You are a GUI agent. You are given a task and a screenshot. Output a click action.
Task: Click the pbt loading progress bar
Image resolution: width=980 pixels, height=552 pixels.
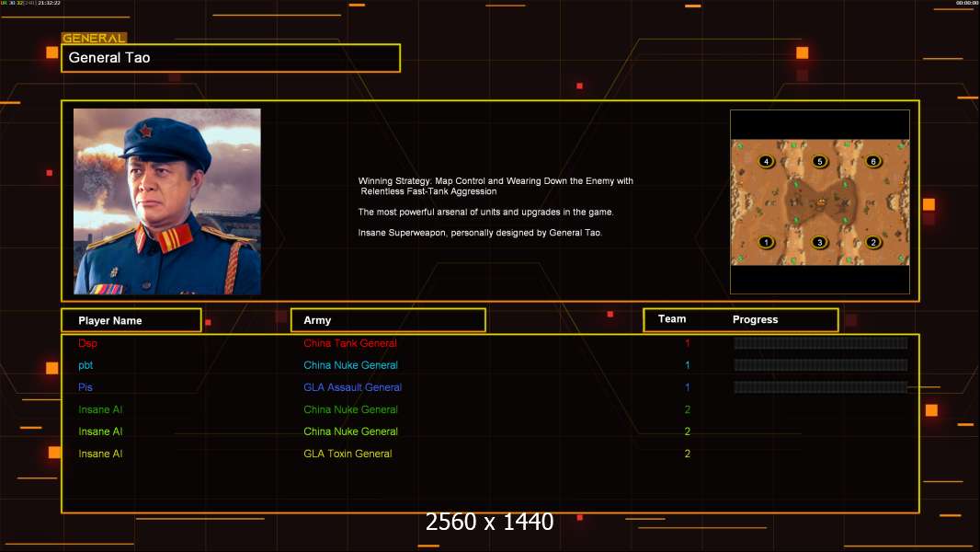coord(821,365)
